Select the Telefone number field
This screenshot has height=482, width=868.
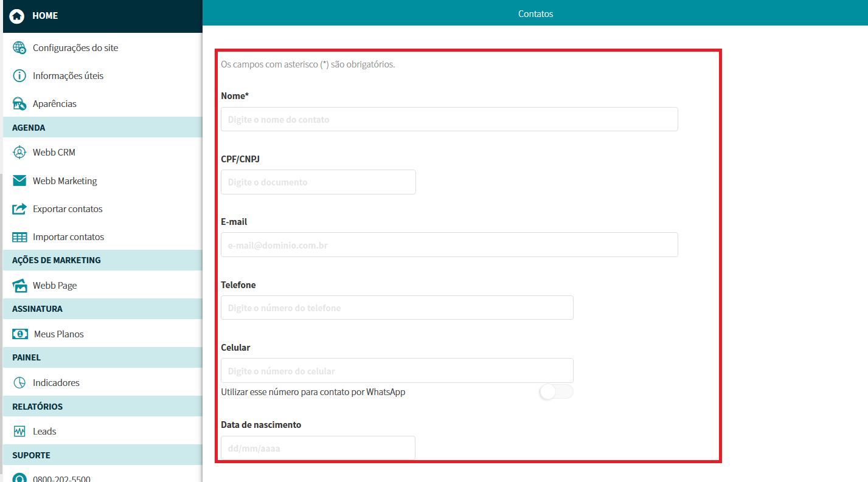397,308
